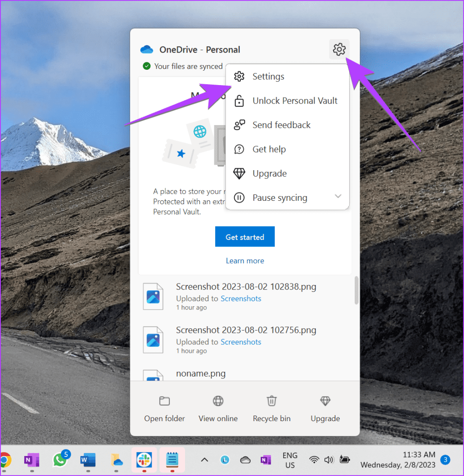Open Chrome from the taskbar
464x476 pixels.
coord(5,460)
